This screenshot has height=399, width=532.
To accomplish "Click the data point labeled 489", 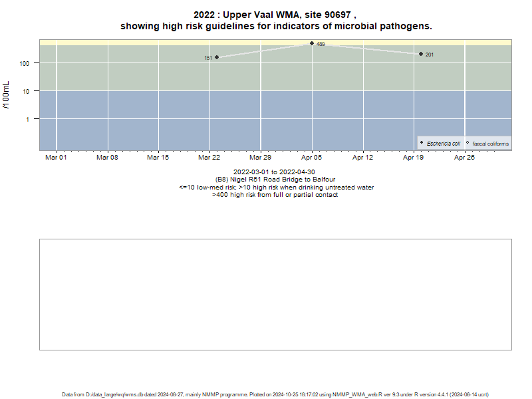I will [312, 43].
